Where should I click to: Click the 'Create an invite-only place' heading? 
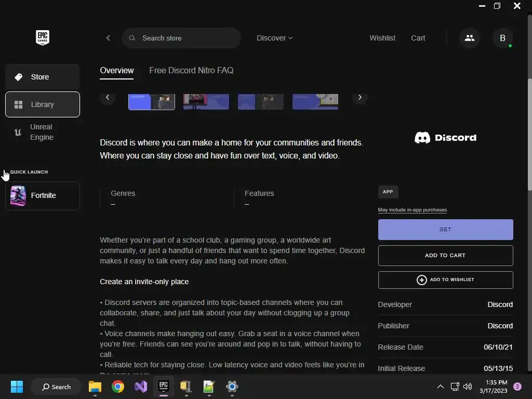144,282
